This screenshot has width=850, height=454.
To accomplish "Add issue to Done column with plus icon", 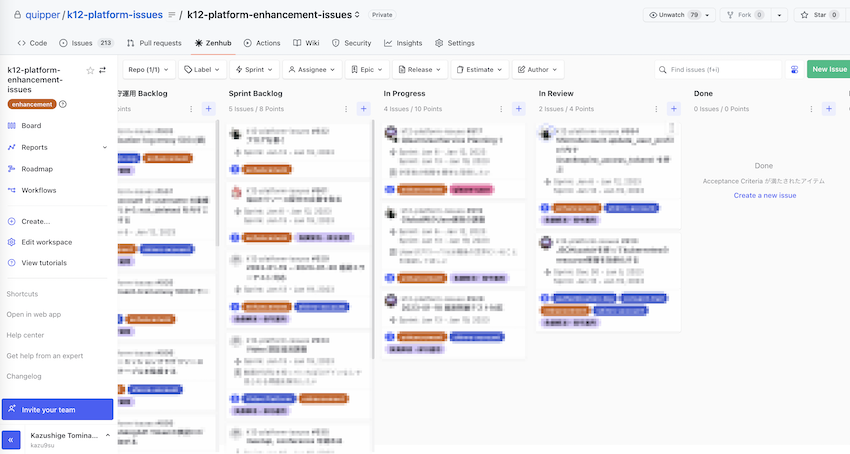I will (x=829, y=109).
